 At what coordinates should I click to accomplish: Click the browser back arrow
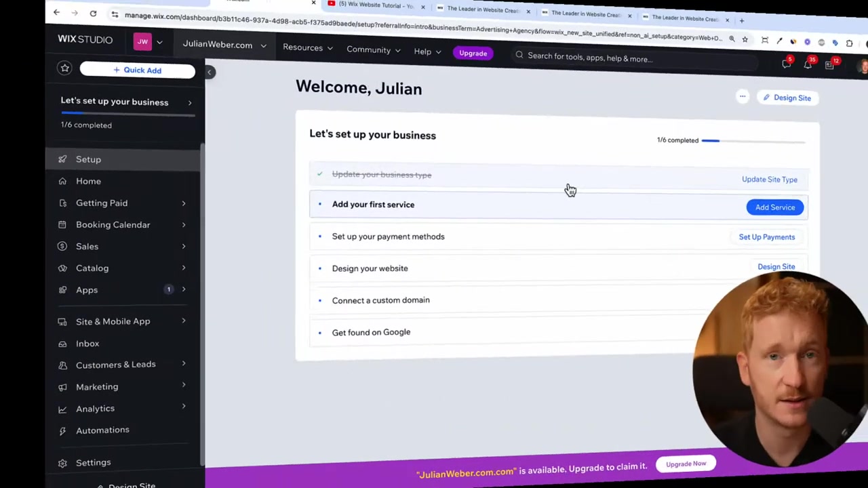point(56,12)
